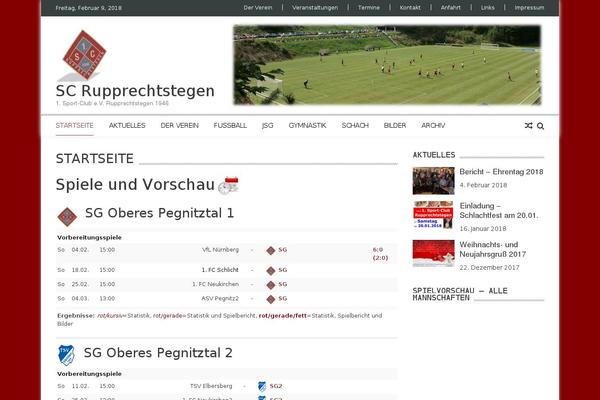The image size is (600, 400).
Task: Open Anfahrt in top bar
Action: tap(450, 8)
